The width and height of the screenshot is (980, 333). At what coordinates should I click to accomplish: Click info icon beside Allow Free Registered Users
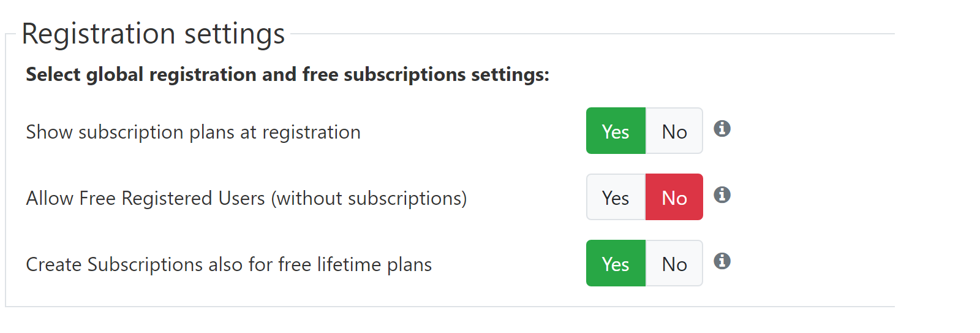click(722, 195)
